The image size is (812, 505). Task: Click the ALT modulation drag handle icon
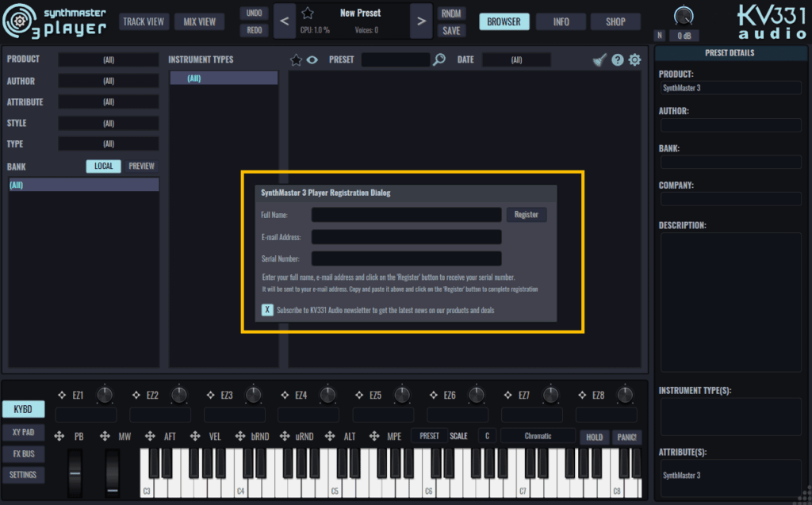329,436
